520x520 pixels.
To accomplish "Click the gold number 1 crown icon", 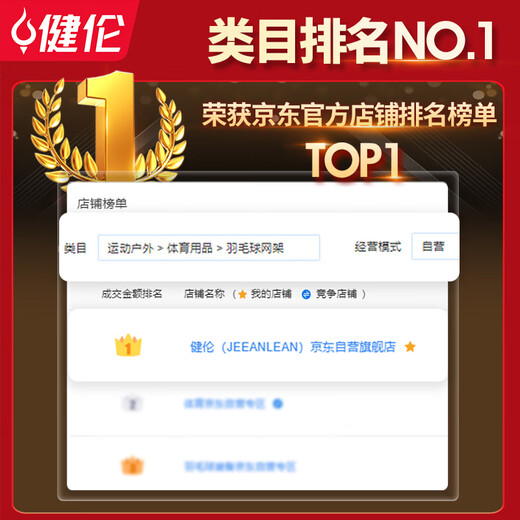I will [x=128, y=346].
